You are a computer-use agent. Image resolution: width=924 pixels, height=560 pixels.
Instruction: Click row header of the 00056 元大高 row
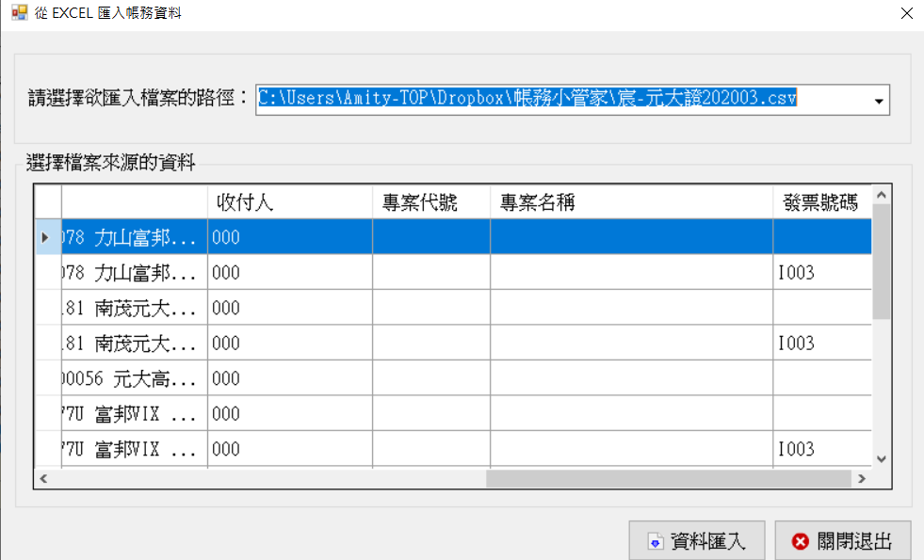click(48, 378)
